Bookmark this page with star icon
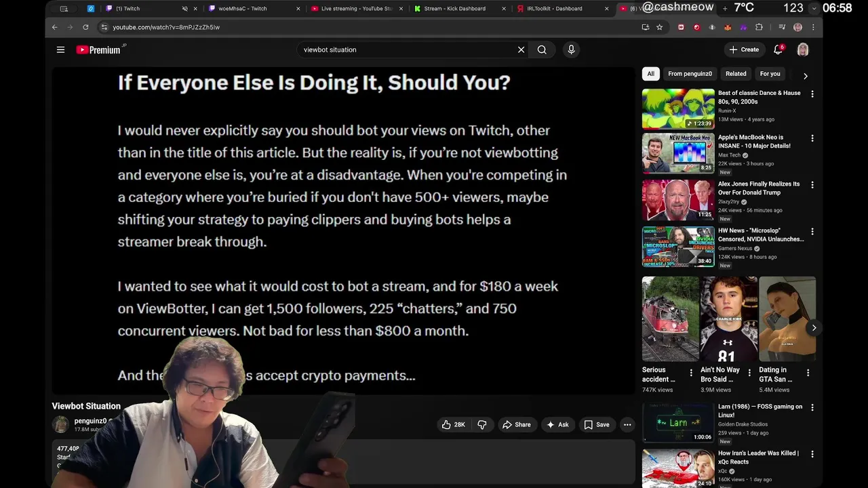868x488 pixels. point(659,27)
